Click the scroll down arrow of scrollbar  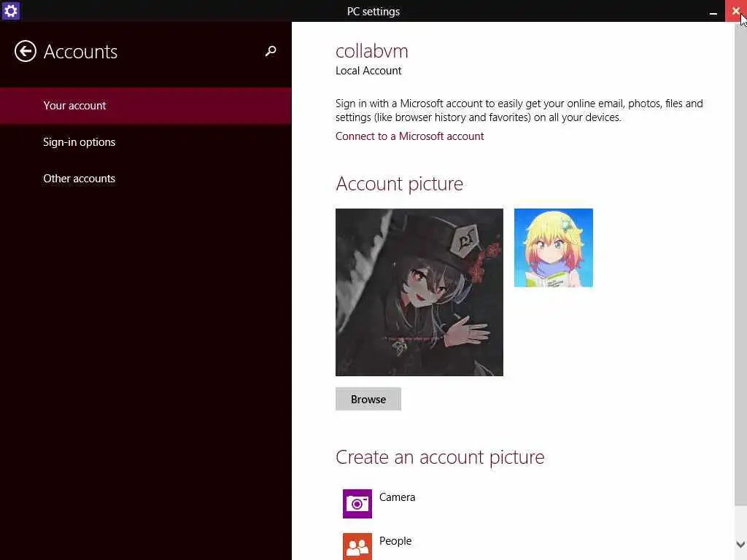pyautogui.click(x=740, y=544)
